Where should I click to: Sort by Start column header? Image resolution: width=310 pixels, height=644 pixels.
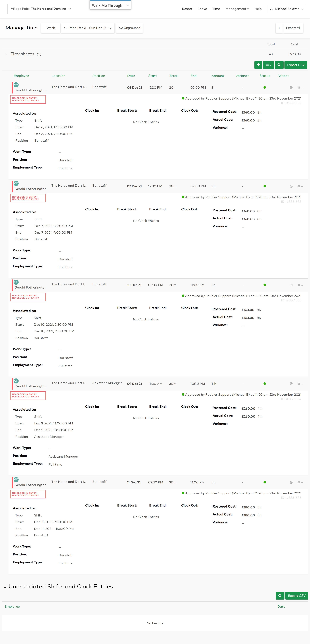tap(153, 76)
